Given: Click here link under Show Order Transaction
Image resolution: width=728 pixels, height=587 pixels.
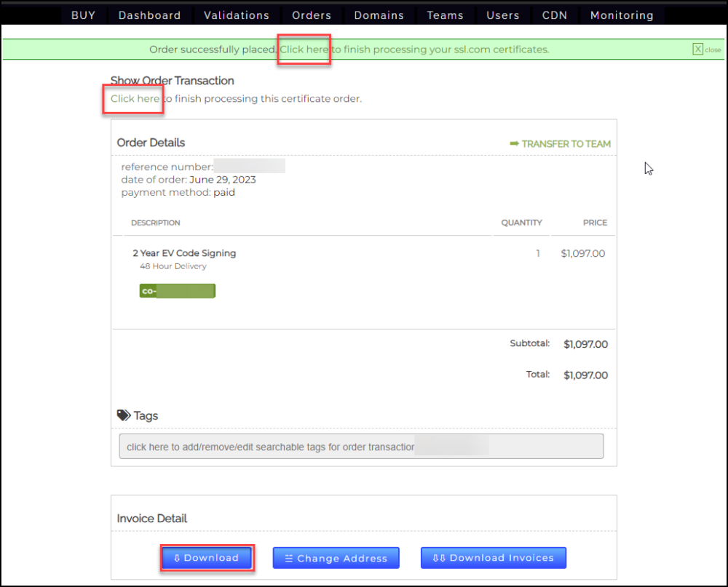Looking at the screenshot, I should click(135, 99).
